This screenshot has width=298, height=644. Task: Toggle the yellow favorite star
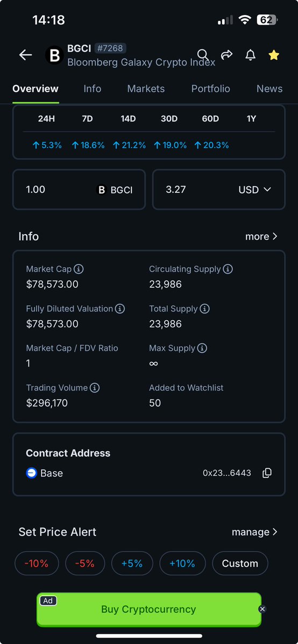pyautogui.click(x=274, y=55)
